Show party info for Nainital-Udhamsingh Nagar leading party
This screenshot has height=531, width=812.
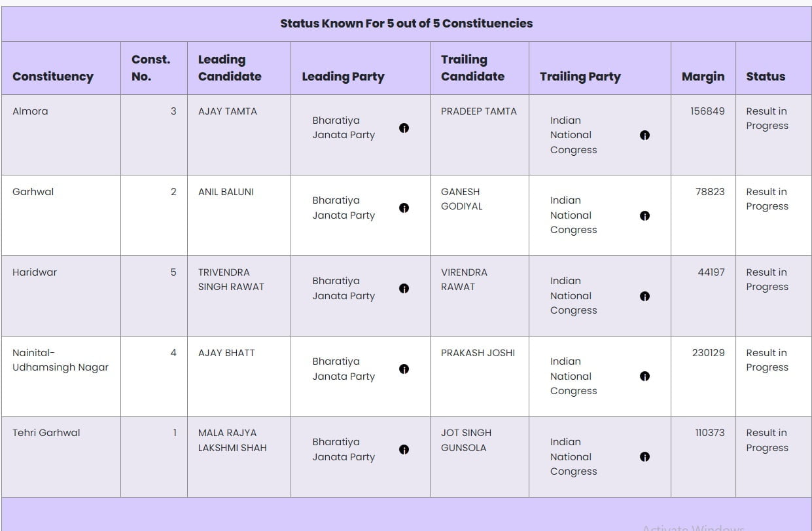click(x=404, y=369)
